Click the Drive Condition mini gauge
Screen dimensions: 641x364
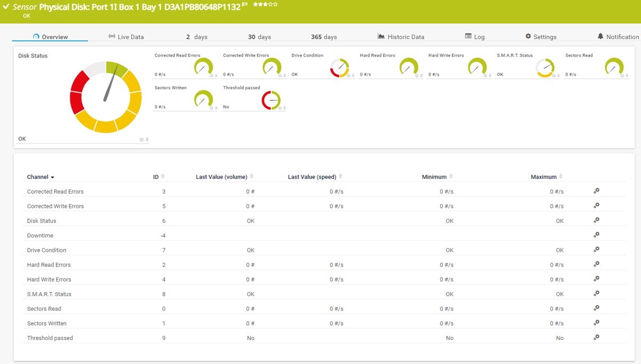click(x=339, y=68)
